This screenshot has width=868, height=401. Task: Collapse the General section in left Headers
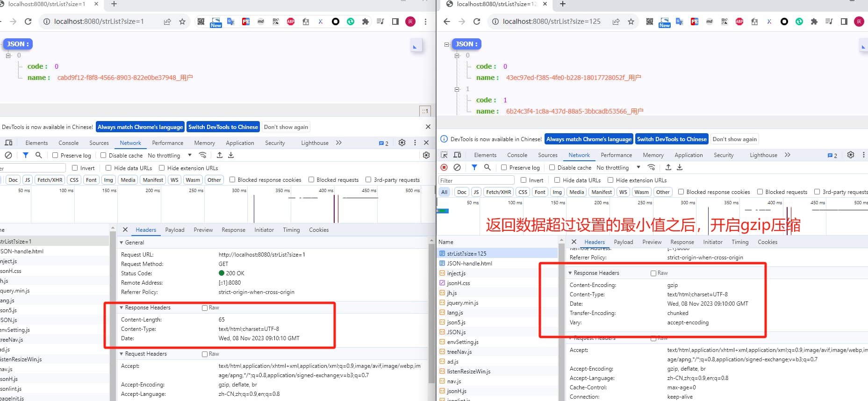click(x=122, y=243)
